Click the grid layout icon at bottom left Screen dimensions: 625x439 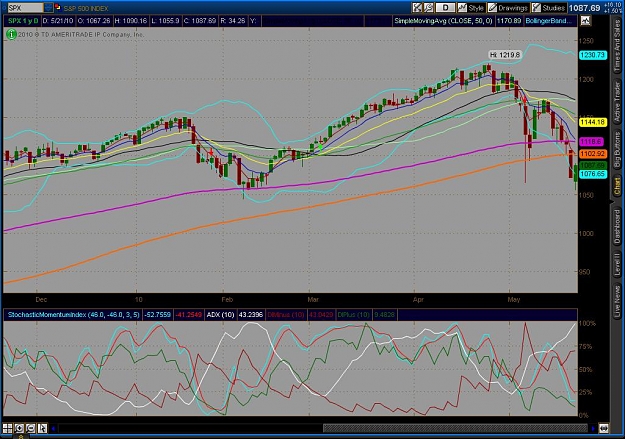coord(8,428)
